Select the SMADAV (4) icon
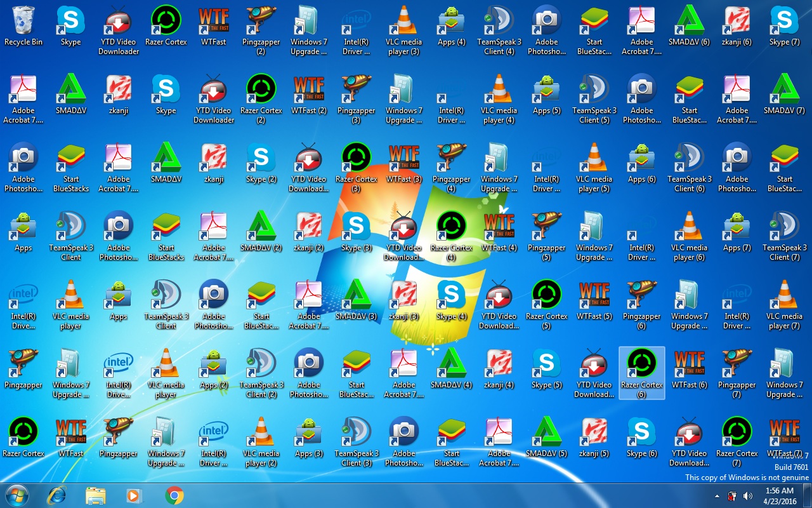 pos(452,370)
